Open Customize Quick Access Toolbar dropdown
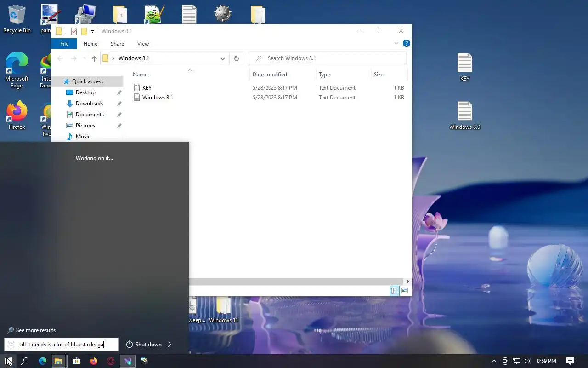This screenshot has height=368, width=588. pos(92,31)
